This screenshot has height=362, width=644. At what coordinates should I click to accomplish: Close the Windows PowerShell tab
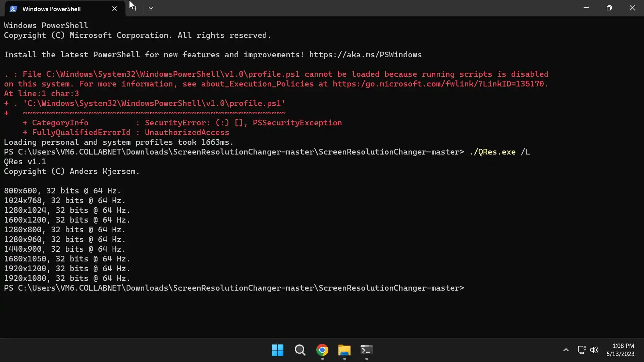(x=114, y=9)
